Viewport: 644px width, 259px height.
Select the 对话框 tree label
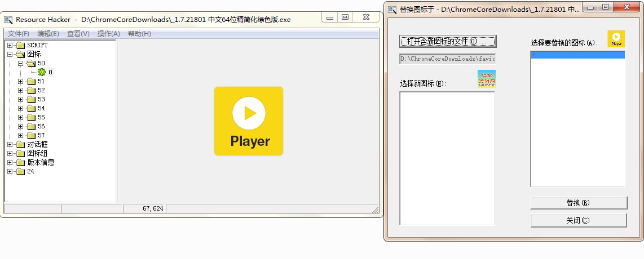click(x=37, y=144)
